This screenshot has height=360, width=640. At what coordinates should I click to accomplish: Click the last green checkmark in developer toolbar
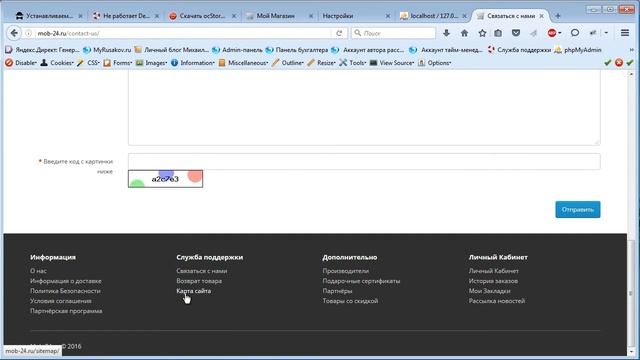[630, 63]
